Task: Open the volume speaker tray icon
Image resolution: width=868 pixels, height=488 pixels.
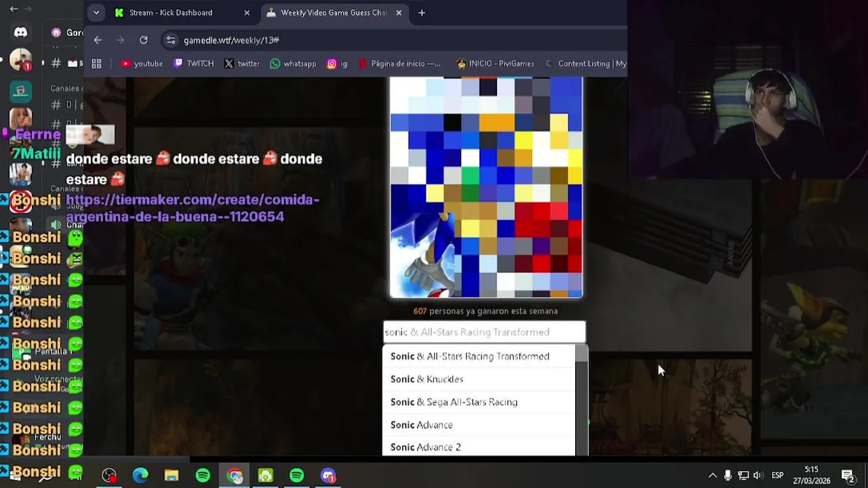Action: coord(758,475)
